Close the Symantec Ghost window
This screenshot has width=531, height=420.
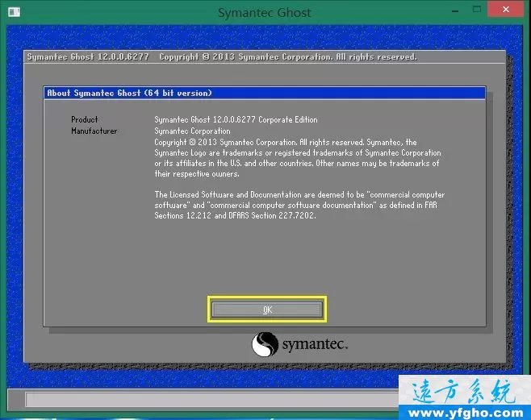click(x=506, y=9)
